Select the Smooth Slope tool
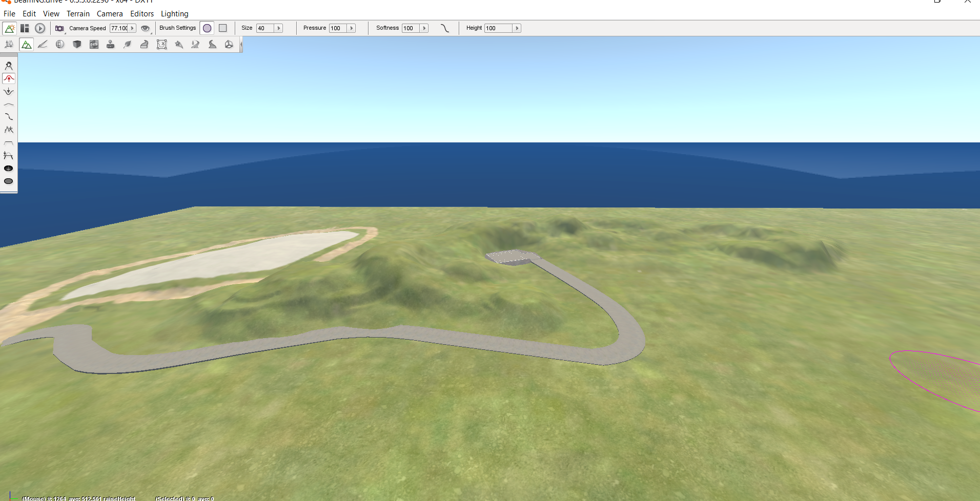The image size is (980, 501). (x=9, y=117)
